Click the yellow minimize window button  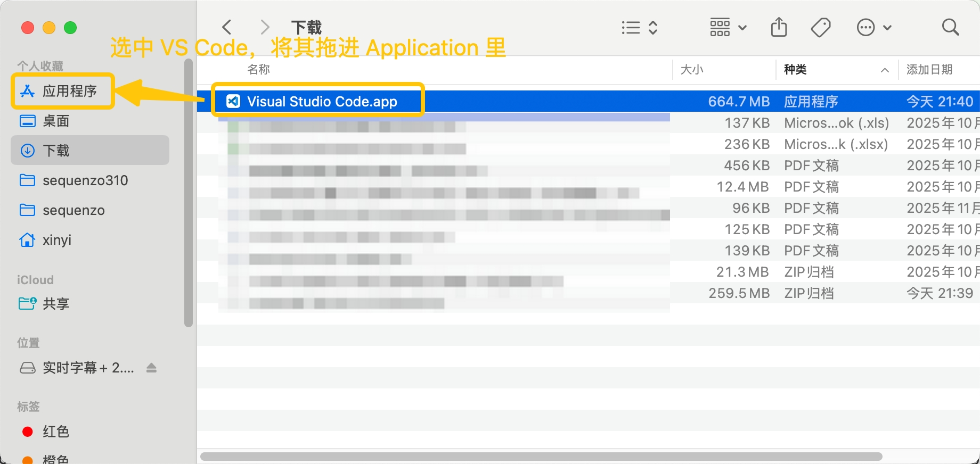click(49, 28)
